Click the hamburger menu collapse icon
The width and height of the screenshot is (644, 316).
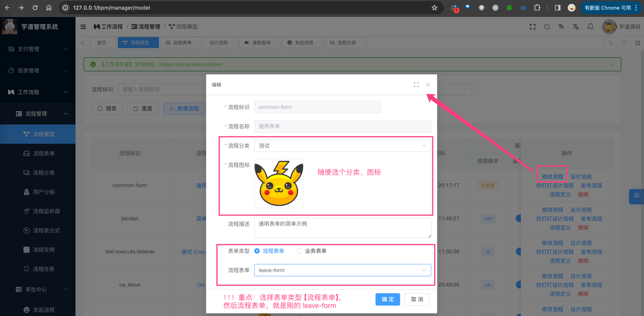[83, 27]
